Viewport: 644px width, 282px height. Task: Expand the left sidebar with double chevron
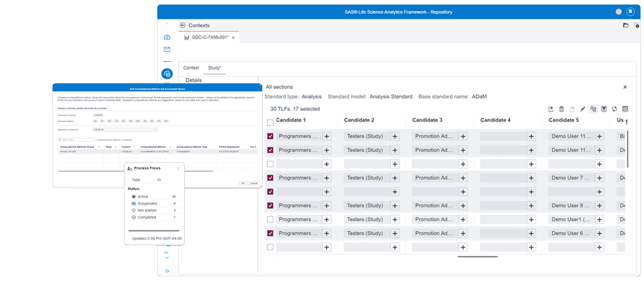[x=167, y=271]
